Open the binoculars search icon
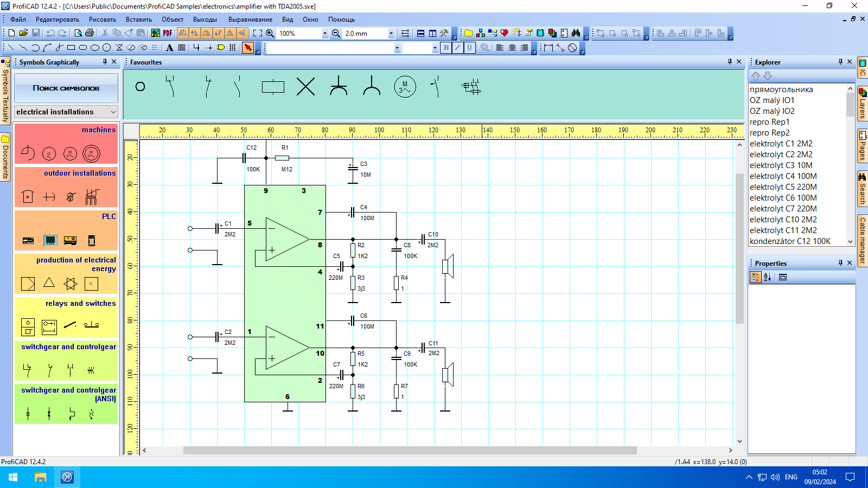 [576, 33]
